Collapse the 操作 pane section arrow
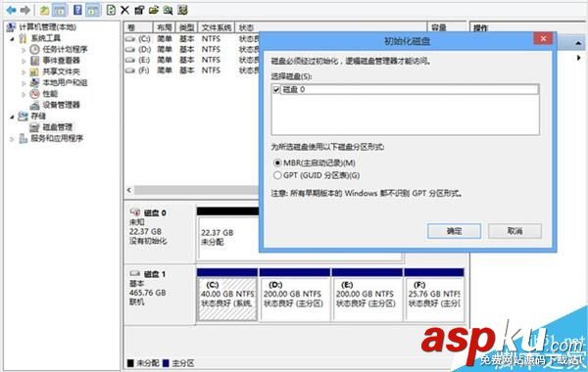Screen dimensions: 588x372 578,43
